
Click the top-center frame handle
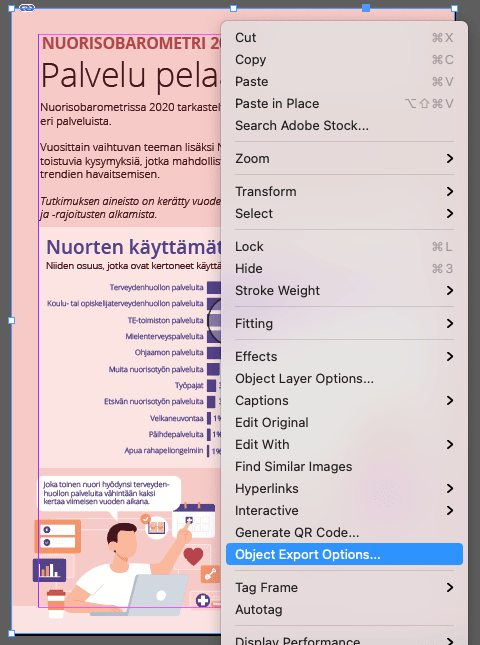point(233,8)
